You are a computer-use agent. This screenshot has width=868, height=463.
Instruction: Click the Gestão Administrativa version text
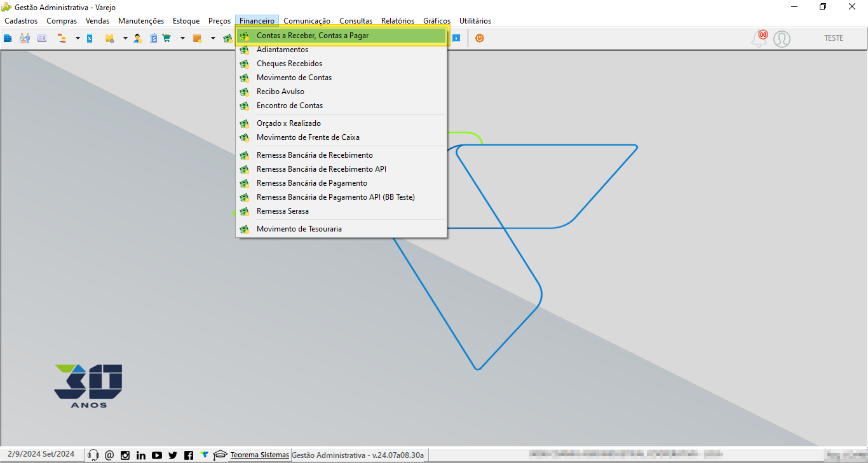pyautogui.click(x=357, y=455)
